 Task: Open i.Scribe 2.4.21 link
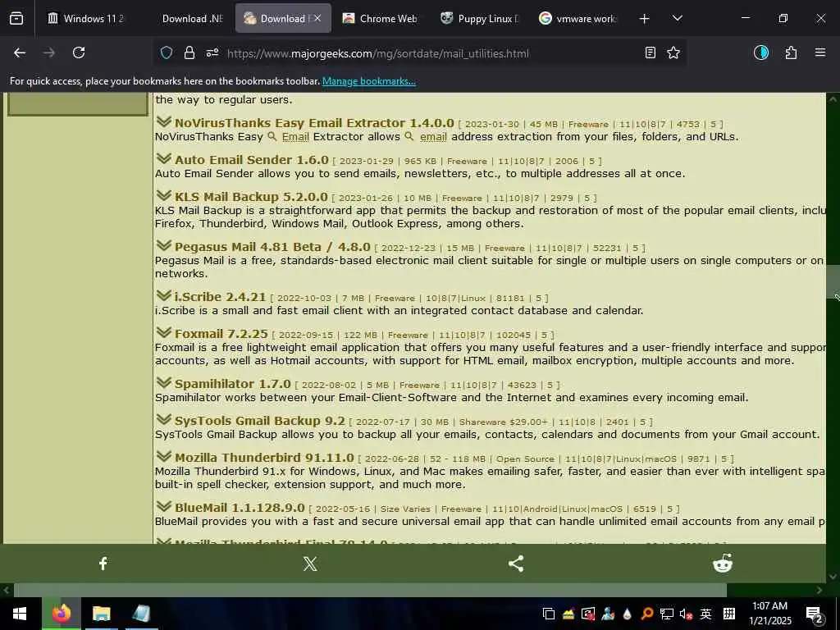click(220, 297)
